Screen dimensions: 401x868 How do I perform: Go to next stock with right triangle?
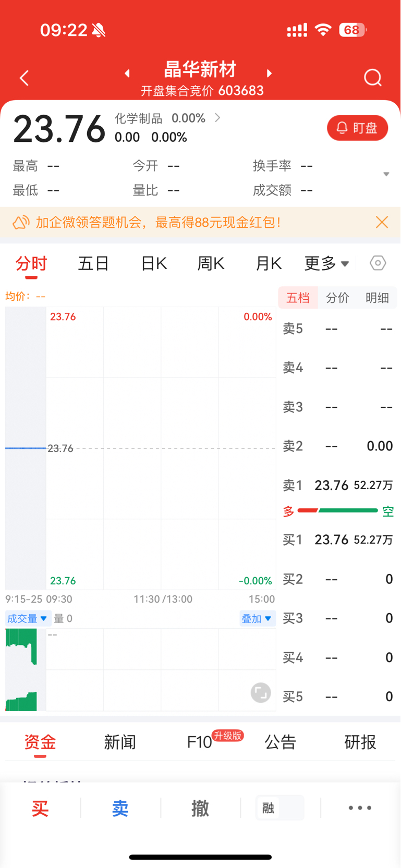269,74
